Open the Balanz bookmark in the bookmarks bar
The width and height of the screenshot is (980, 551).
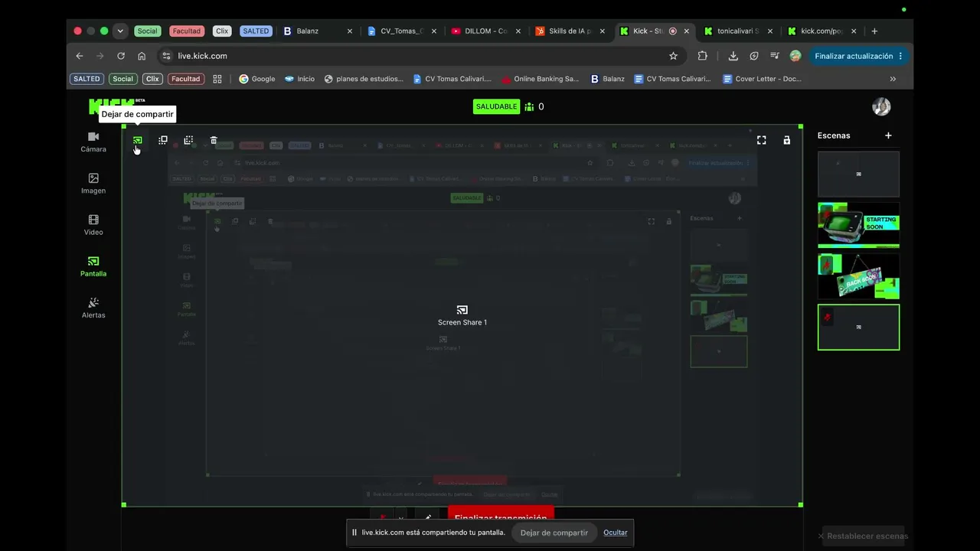click(607, 79)
